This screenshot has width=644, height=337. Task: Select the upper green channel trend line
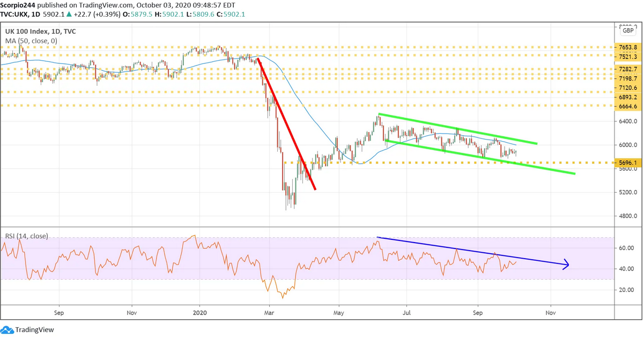click(x=457, y=129)
